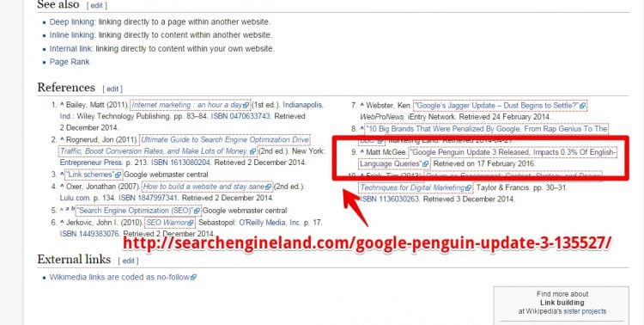Edit the References section
The height and width of the screenshot is (325, 644).
(112, 89)
